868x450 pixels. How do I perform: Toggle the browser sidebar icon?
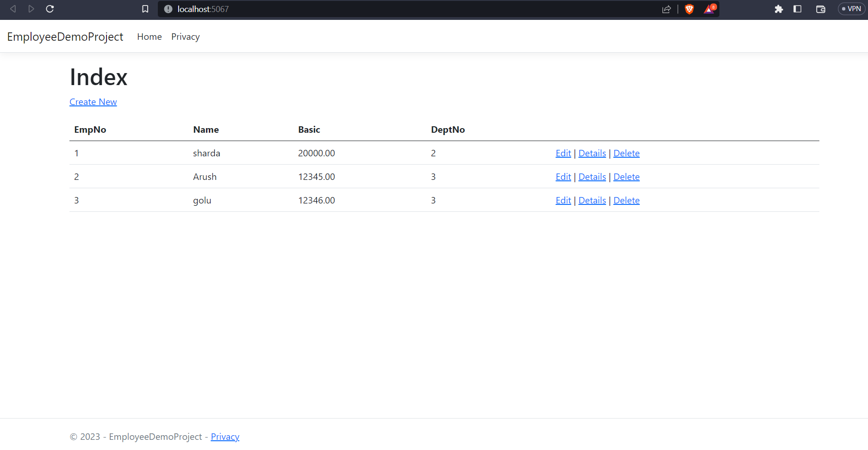[797, 9]
